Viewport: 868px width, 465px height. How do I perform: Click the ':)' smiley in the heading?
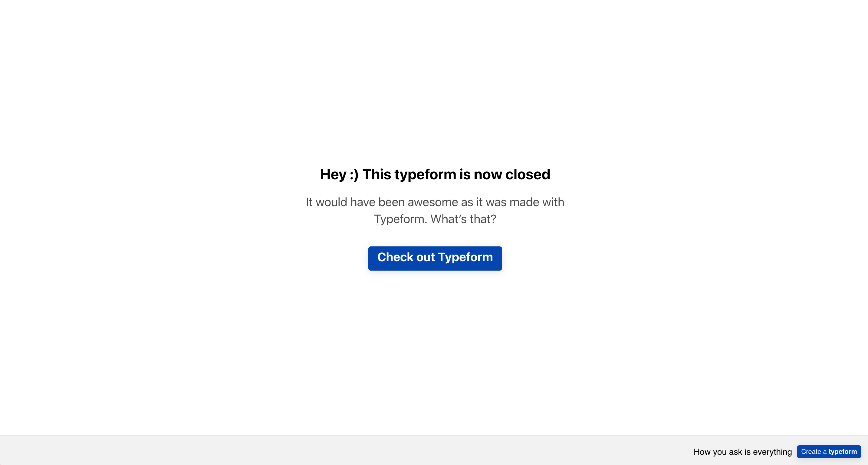pyautogui.click(x=354, y=174)
